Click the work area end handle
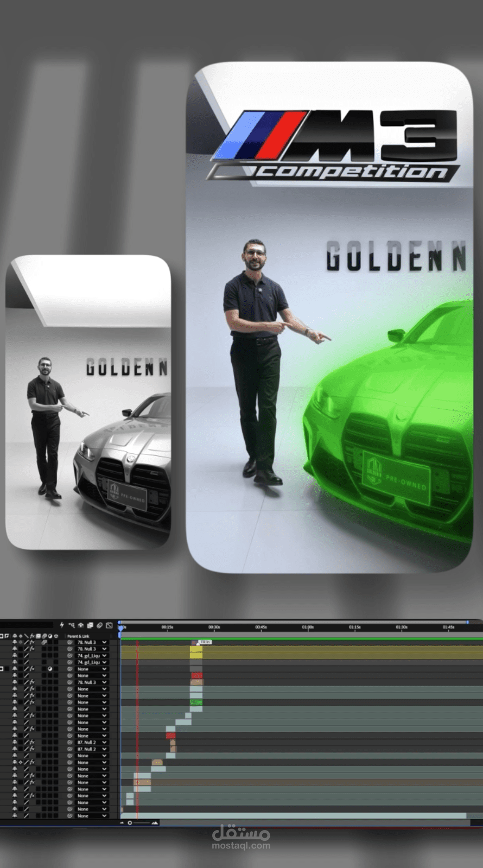The height and width of the screenshot is (868, 483). tap(467, 622)
